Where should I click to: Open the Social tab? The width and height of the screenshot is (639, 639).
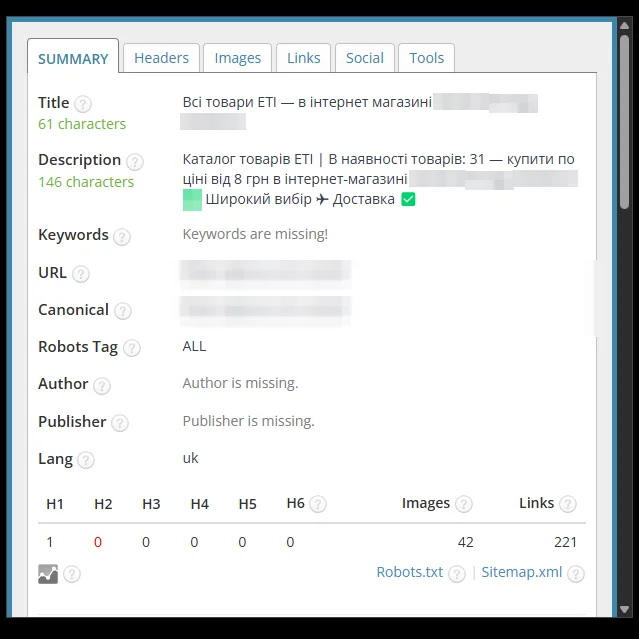click(365, 58)
